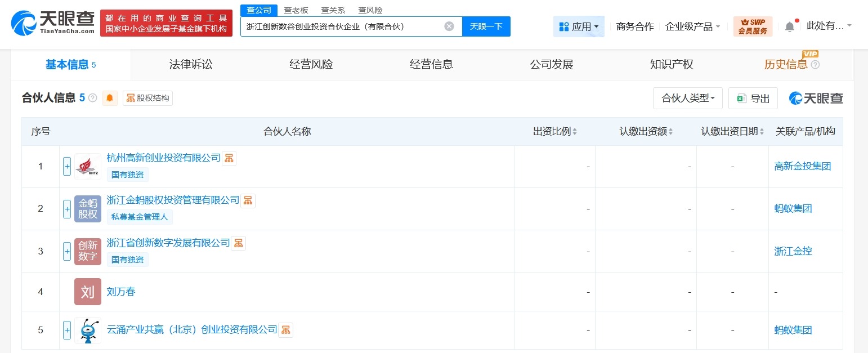Click the TianYanCha watermark logo above the table

point(815,98)
